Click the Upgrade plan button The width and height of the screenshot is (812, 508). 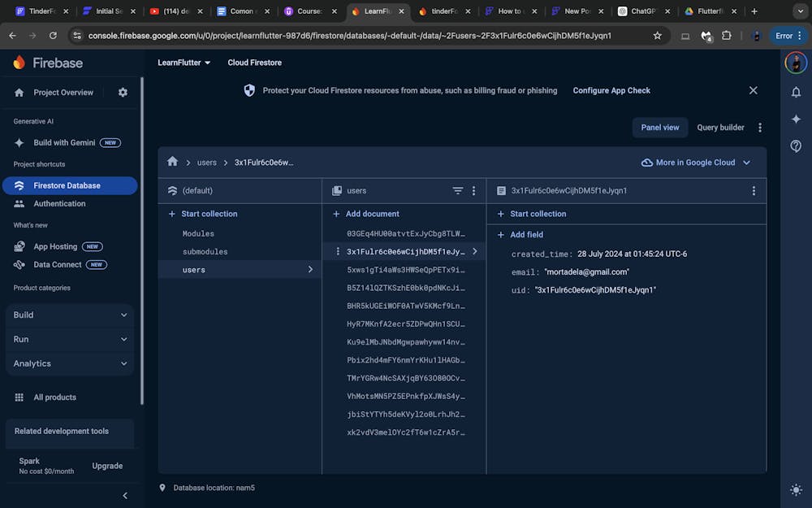107,466
